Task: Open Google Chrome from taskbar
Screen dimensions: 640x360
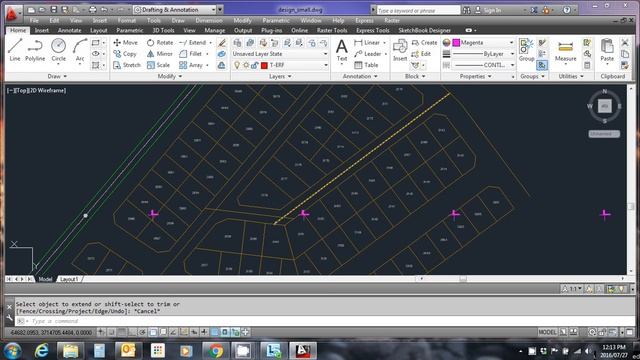Action: [x=216, y=351]
